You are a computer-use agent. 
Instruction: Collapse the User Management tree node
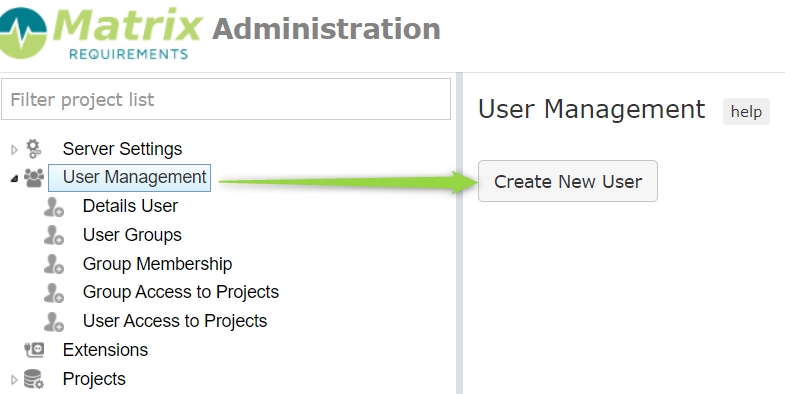pos(14,178)
